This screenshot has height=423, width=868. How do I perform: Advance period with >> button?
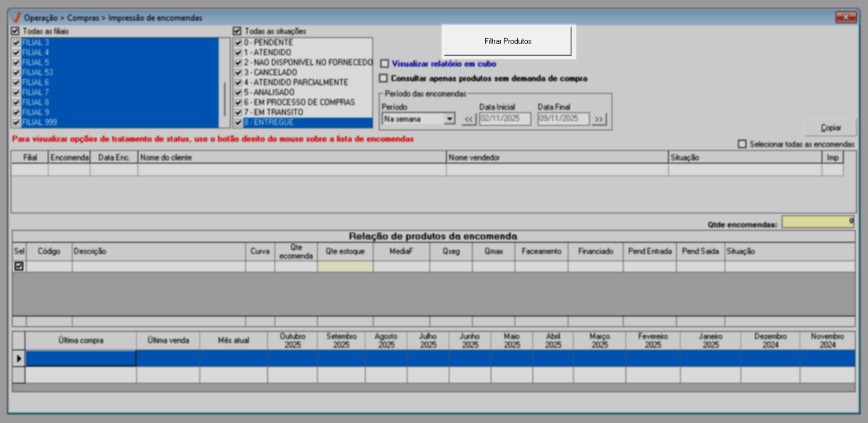(x=599, y=119)
